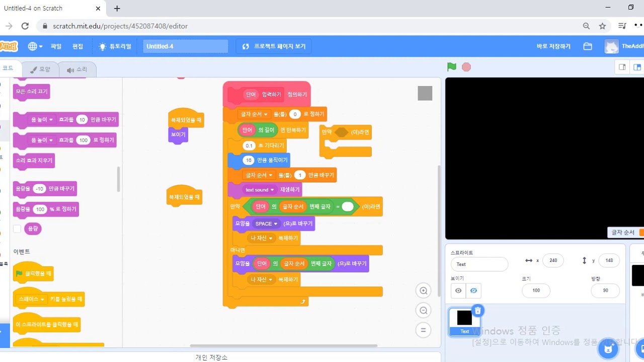The width and height of the screenshot is (644, 362).
Task: Click the 클릭했을 때 flag event block
Action: (x=33, y=274)
